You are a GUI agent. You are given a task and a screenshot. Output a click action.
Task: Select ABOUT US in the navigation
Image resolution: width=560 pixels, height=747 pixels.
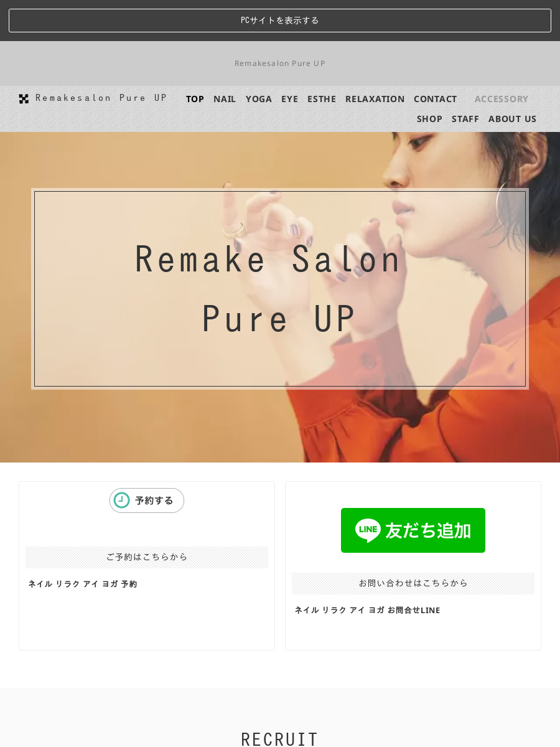coord(512,119)
